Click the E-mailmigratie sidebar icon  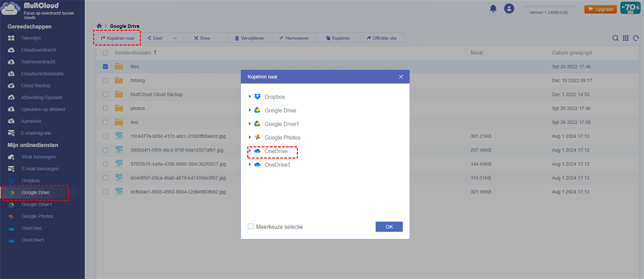[x=11, y=133]
